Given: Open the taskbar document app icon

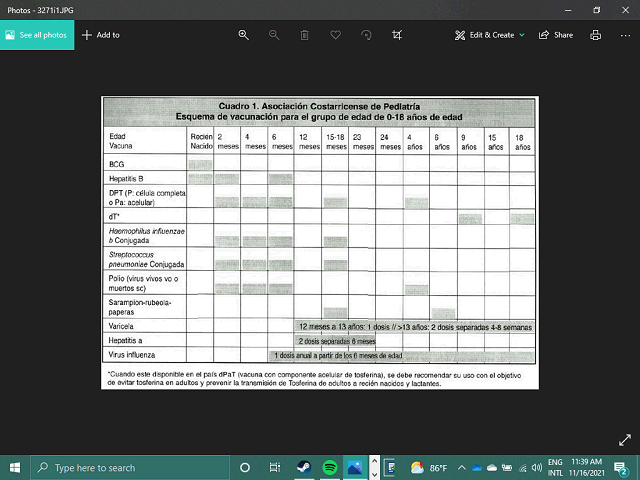Looking at the screenshot, I should [x=391, y=468].
